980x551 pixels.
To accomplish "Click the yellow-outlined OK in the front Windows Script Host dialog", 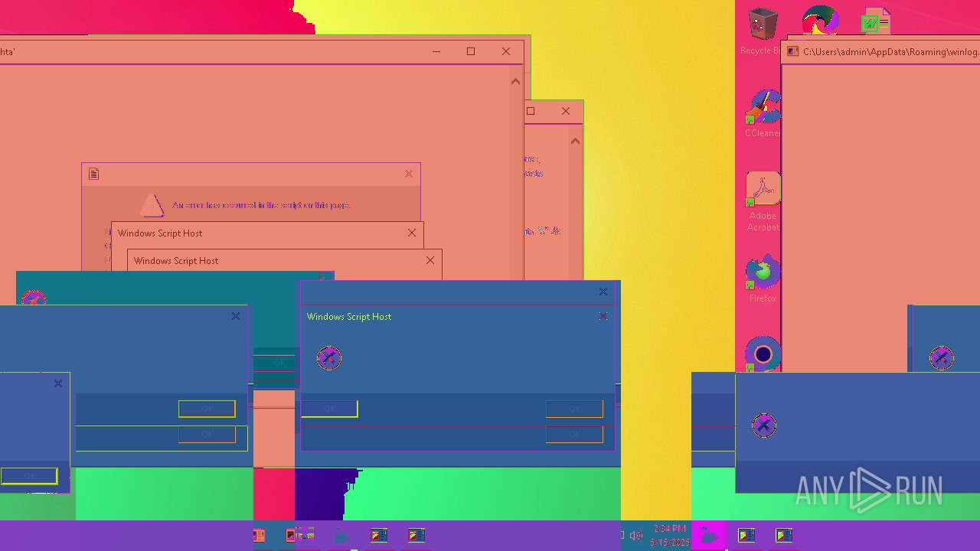I will (x=329, y=409).
